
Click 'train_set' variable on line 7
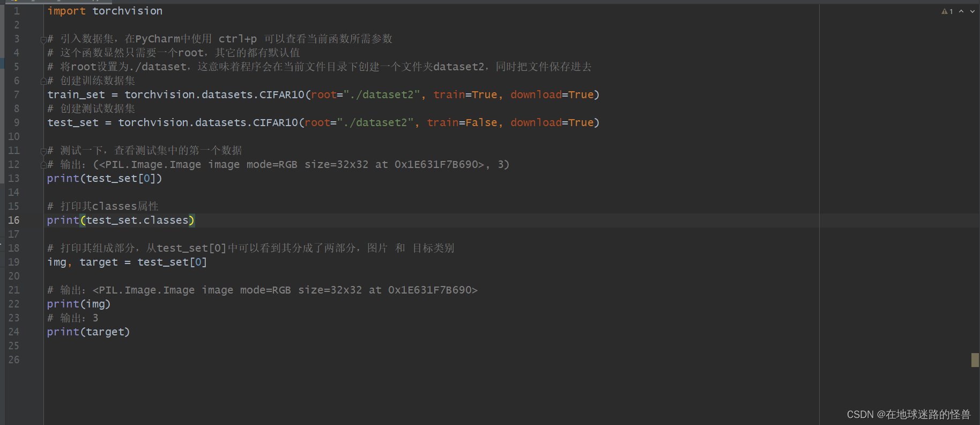pos(76,94)
